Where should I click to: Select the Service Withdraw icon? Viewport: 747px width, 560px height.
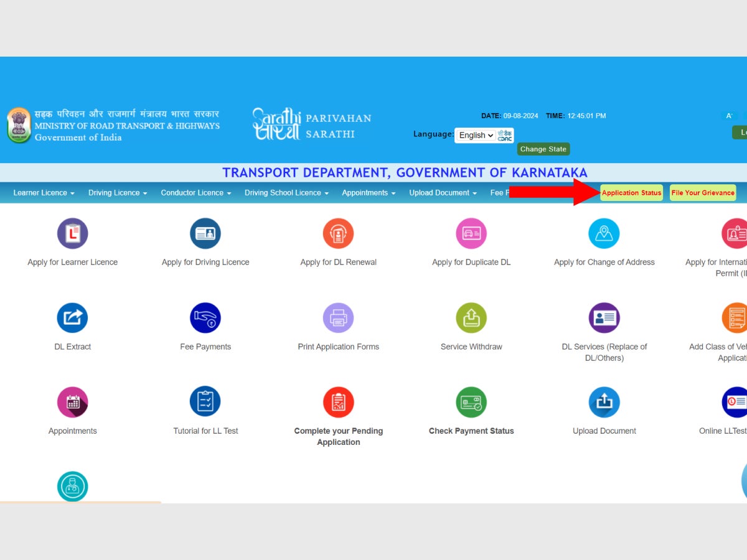471,317
